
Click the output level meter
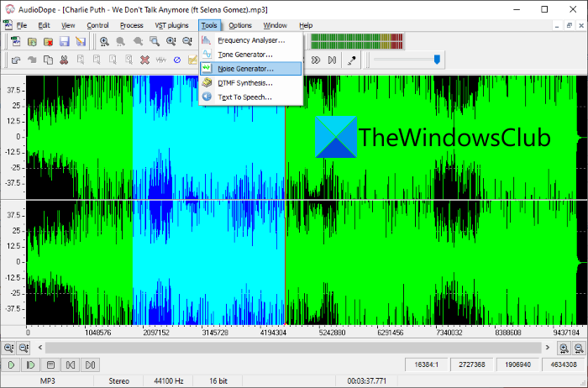[x=357, y=41]
